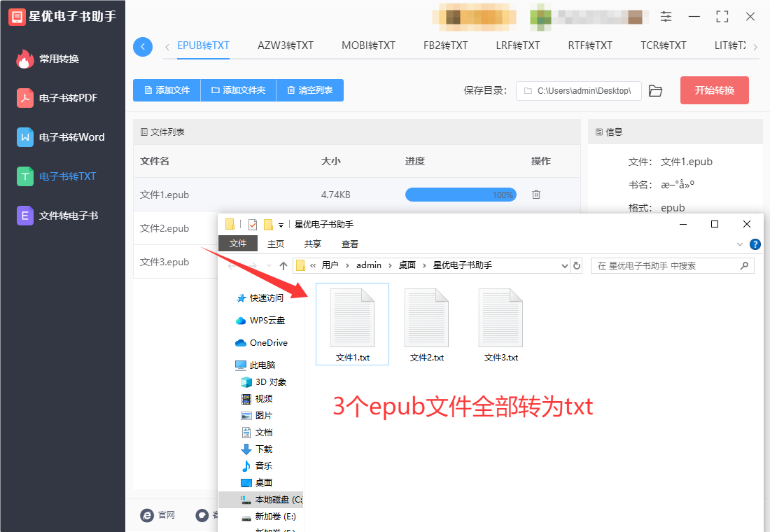Open the 查看 ribbon tab in Explorer
Viewport: 770px width, 532px height.
click(x=349, y=244)
